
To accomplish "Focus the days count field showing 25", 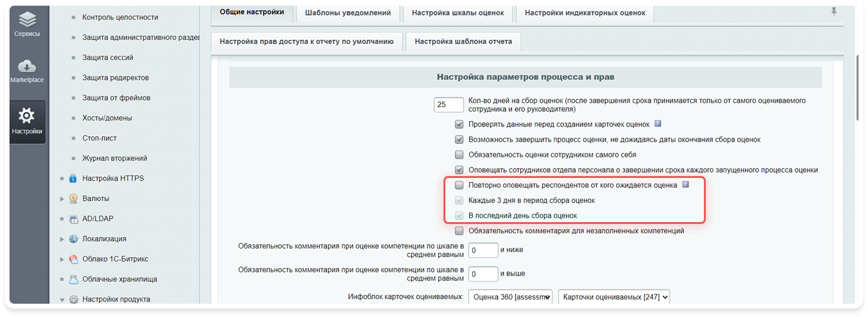I will (x=449, y=105).
